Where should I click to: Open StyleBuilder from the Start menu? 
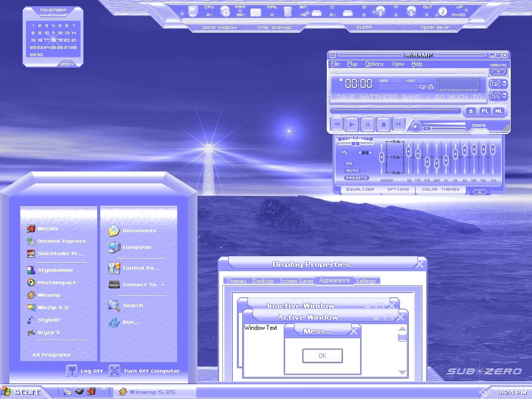pyautogui.click(x=50, y=270)
